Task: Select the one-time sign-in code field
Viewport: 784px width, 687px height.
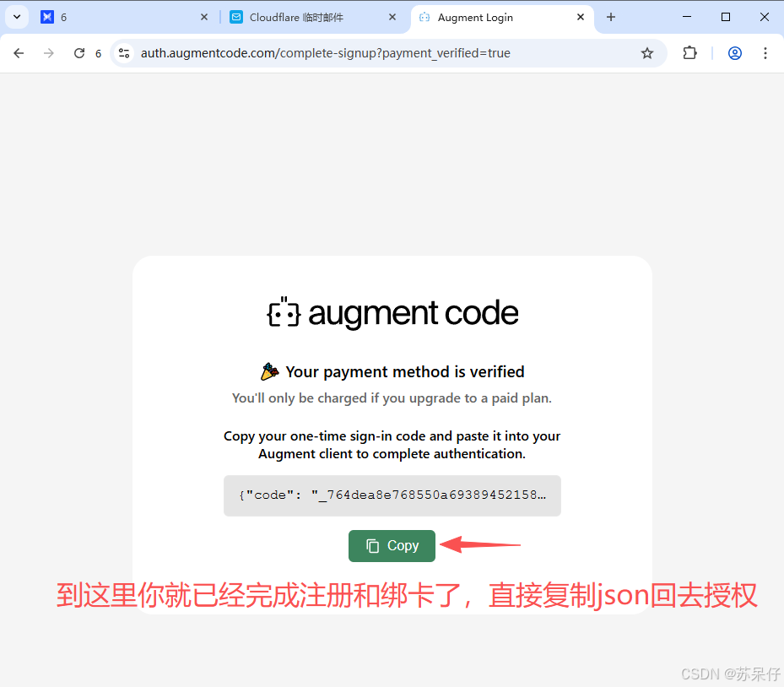Action: 392,495
